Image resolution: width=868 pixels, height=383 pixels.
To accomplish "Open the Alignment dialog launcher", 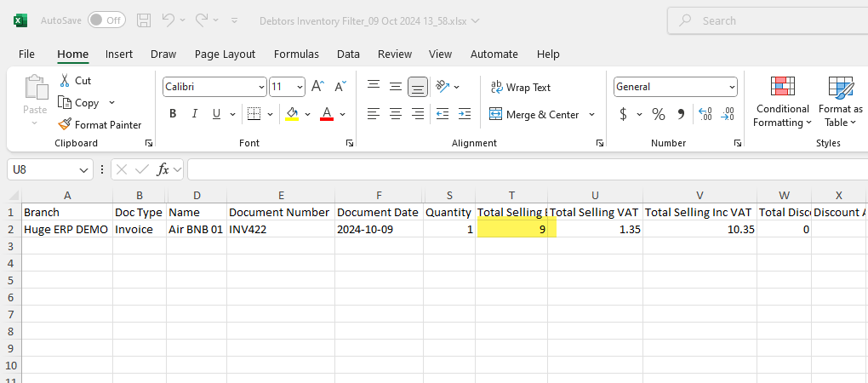I will (600, 143).
